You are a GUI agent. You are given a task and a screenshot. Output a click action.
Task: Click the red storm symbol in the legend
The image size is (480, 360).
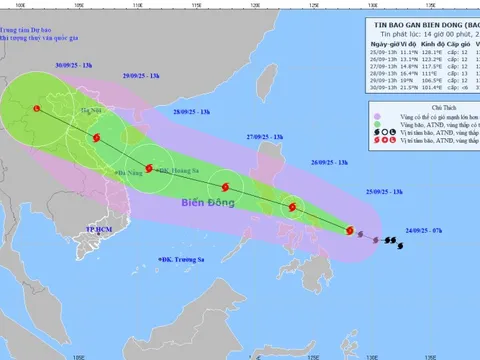[377, 140]
